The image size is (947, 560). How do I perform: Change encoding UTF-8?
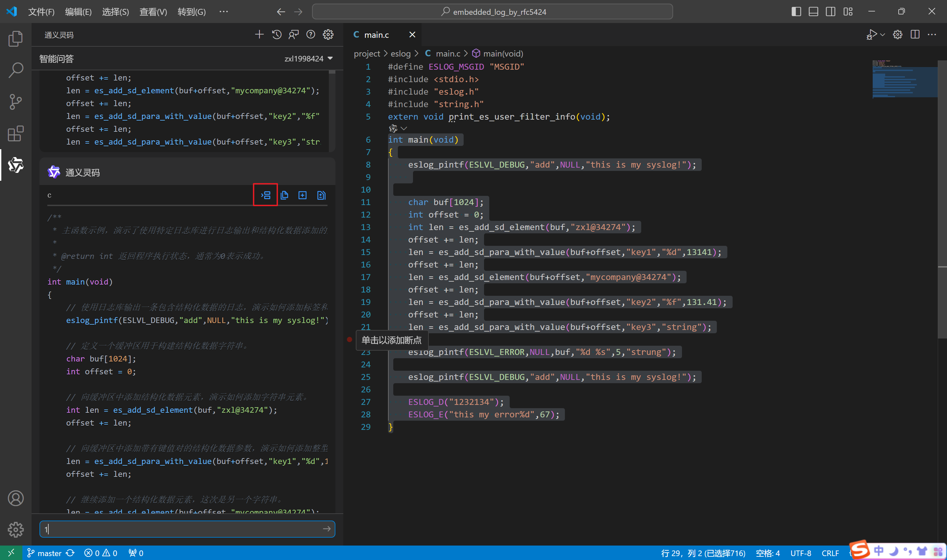(801, 553)
